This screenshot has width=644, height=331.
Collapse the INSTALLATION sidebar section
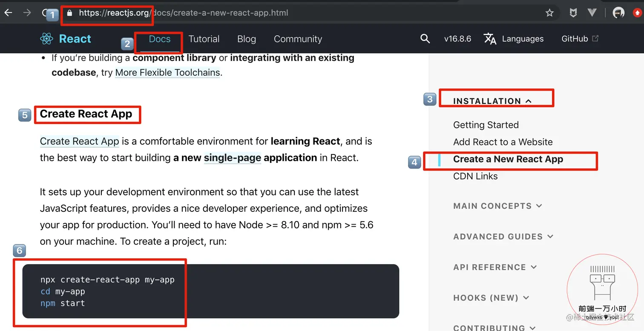(x=492, y=101)
